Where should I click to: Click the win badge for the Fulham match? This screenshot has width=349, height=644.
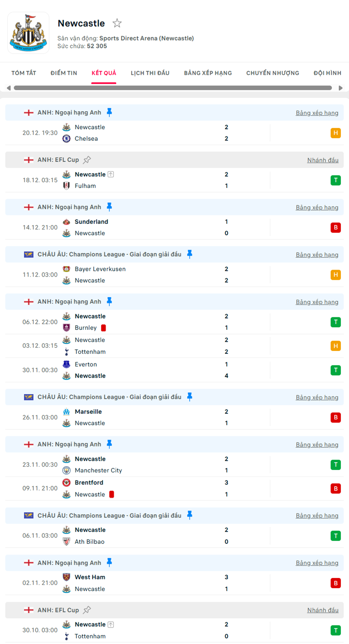click(335, 180)
